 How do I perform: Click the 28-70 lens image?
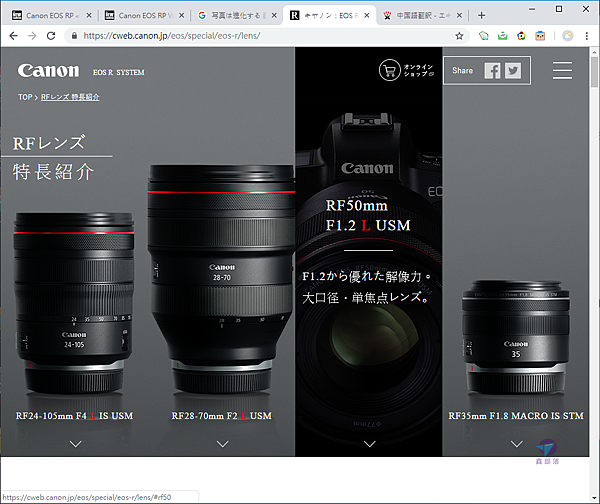(x=221, y=279)
